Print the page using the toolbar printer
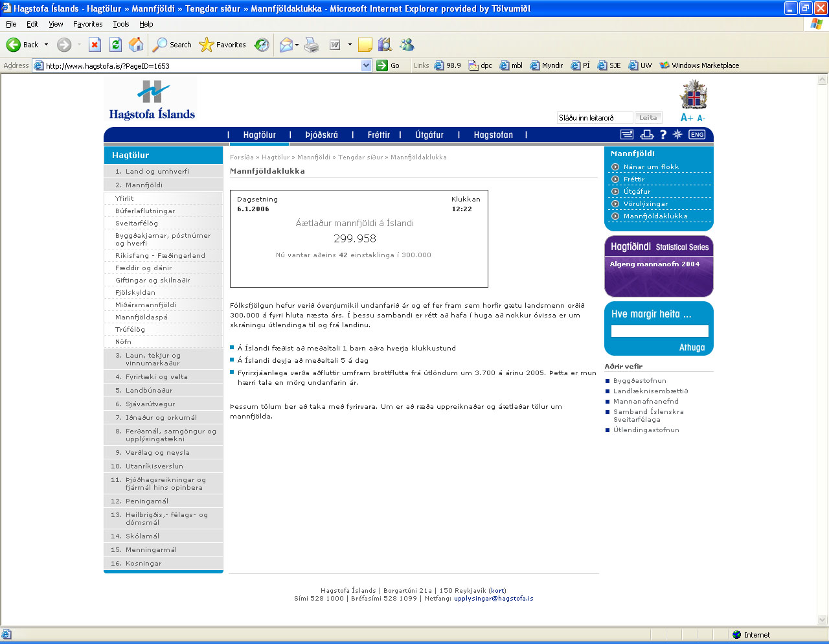The width and height of the screenshot is (829, 644). click(312, 45)
